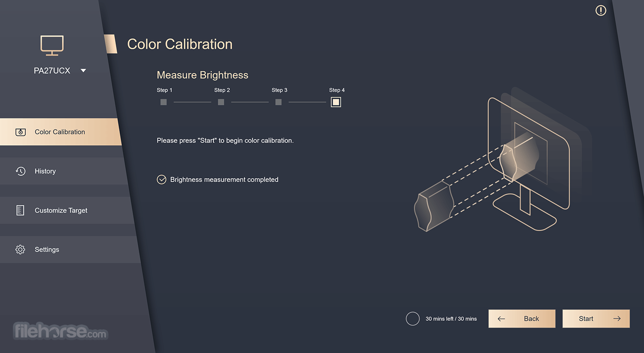Click the monitor icon above PA27UCX
Image resolution: width=644 pixels, height=353 pixels.
point(52,46)
